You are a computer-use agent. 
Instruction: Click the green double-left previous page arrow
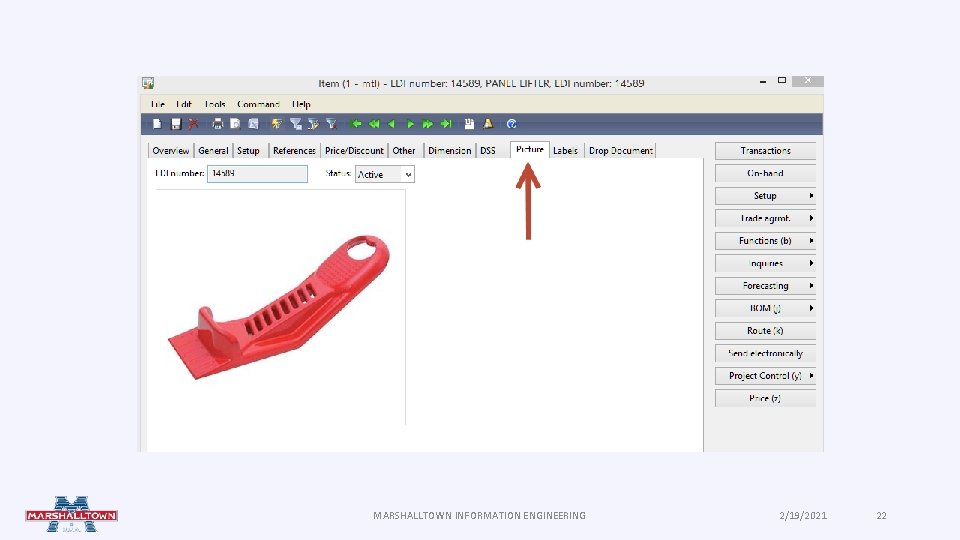(374, 124)
